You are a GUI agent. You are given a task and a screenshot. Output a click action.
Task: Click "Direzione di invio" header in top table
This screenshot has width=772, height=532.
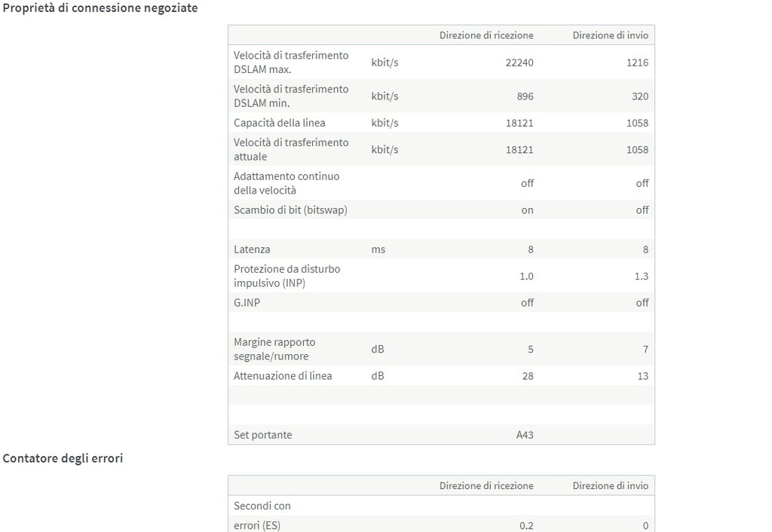click(x=610, y=35)
